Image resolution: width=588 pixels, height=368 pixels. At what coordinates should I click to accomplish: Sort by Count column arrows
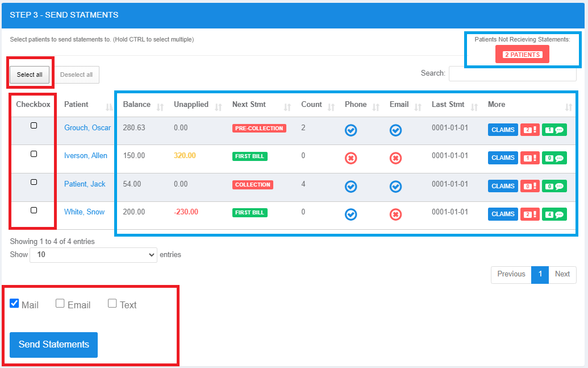(331, 107)
